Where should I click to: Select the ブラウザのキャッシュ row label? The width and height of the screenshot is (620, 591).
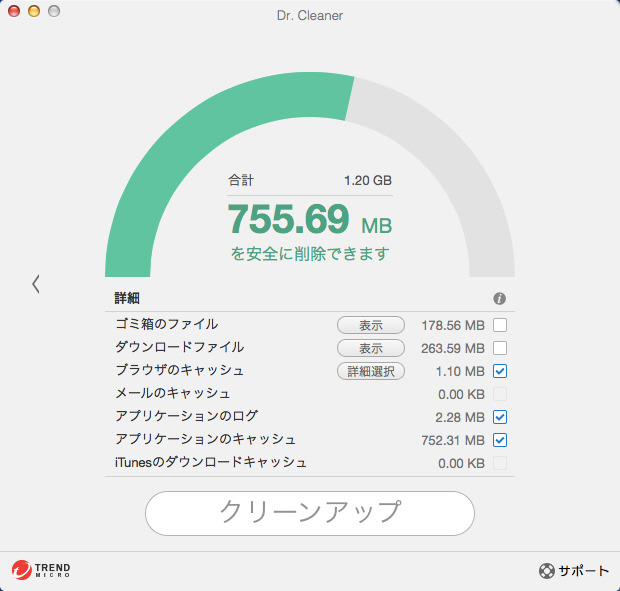180,370
